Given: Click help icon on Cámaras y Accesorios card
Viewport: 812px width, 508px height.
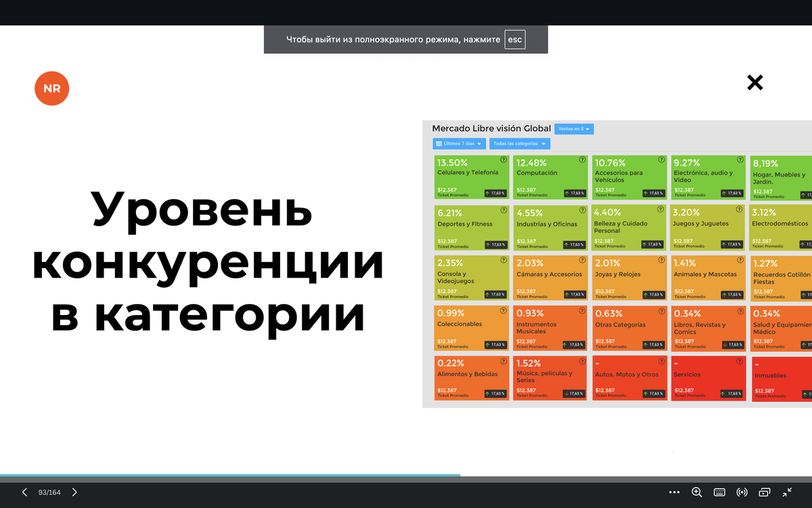Looking at the screenshot, I should (583, 259).
